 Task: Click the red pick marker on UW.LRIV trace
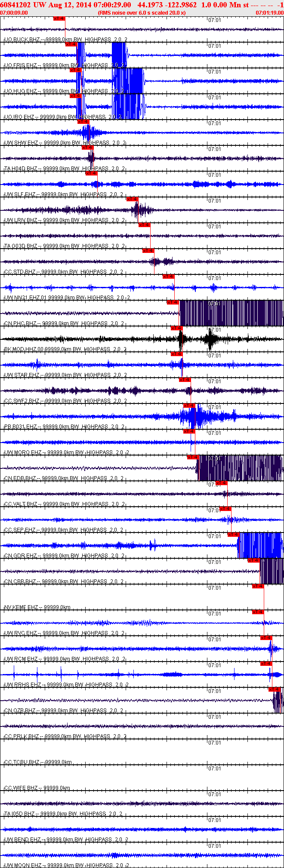tap(132, 199)
